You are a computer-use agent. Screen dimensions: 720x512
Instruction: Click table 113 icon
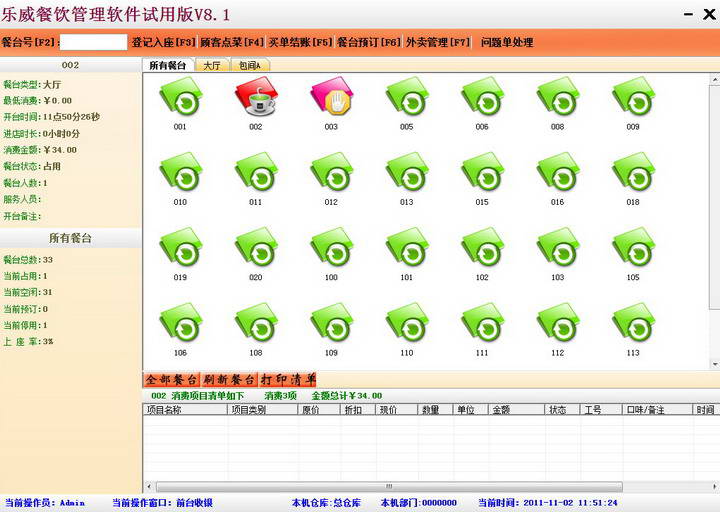(633, 325)
